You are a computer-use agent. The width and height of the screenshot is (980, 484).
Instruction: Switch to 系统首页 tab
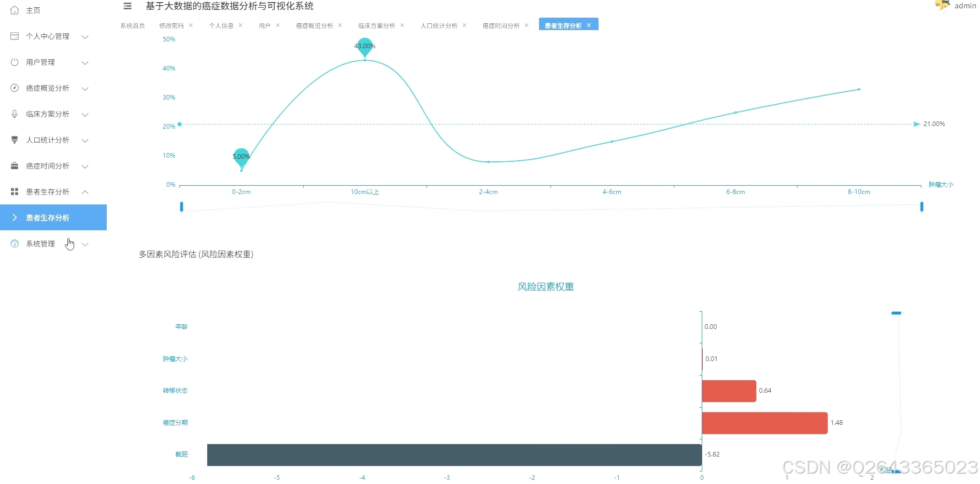[133, 25]
